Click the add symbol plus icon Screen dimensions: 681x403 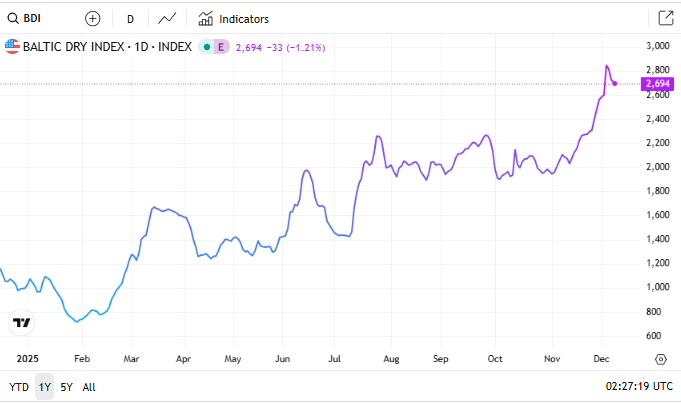(93, 18)
